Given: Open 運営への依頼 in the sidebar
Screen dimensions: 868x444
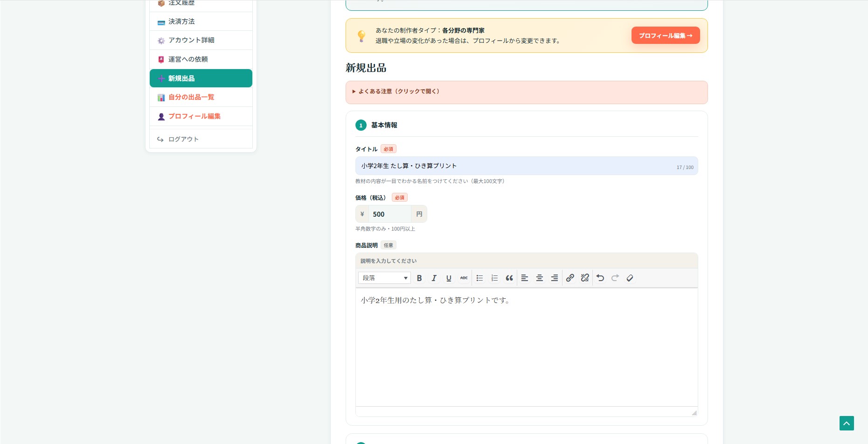Looking at the screenshot, I should point(201,59).
